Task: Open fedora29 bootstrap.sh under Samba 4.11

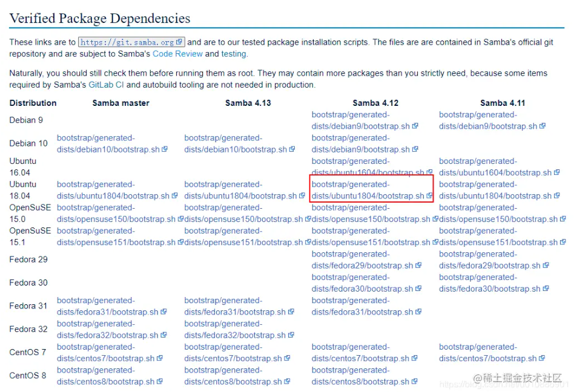Action: click(x=494, y=260)
